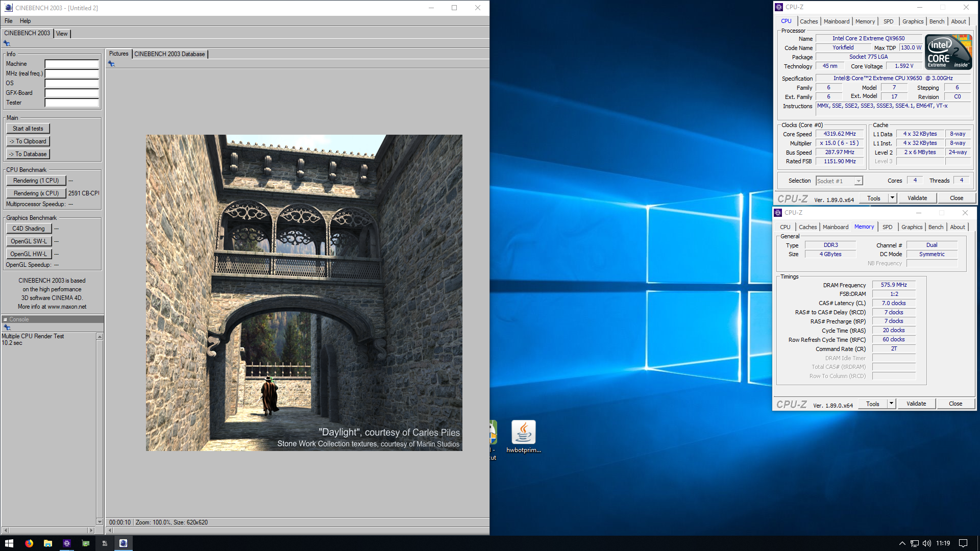Viewport: 980px width, 551px height.
Task: Click Validate in upper CPU-Z window
Action: point(917,198)
